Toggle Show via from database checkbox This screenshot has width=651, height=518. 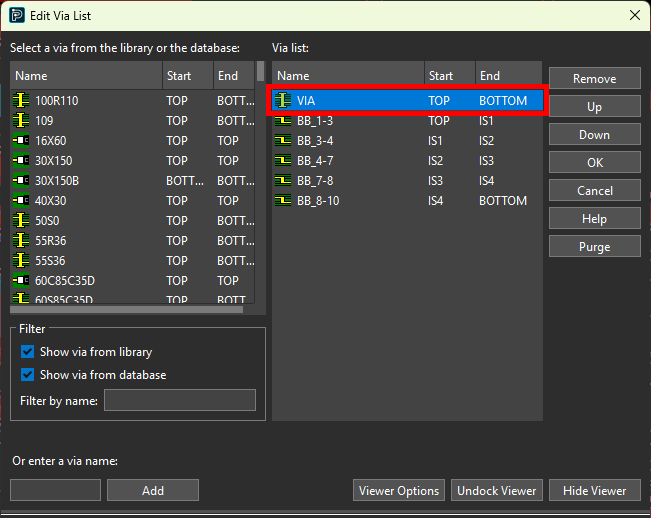pos(28,375)
